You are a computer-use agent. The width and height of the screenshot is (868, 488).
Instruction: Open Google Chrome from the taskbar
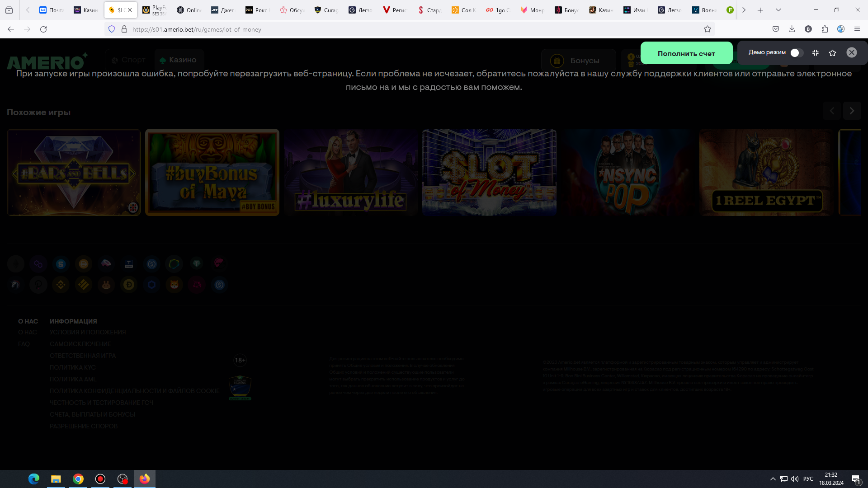coord(78,479)
